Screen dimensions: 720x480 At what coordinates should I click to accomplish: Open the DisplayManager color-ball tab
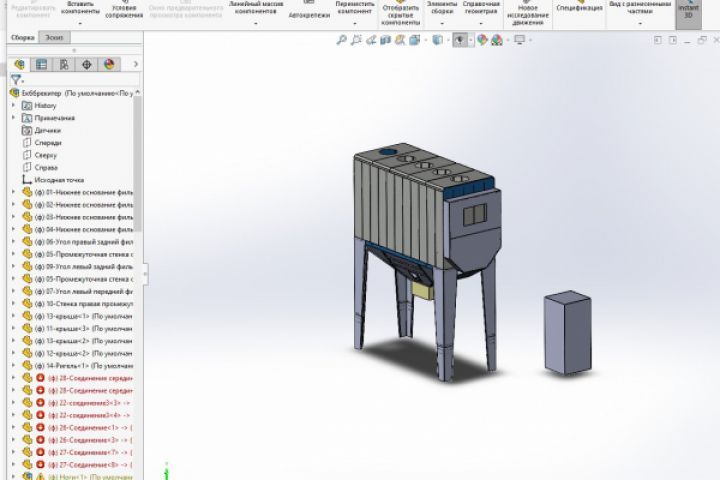coord(109,64)
